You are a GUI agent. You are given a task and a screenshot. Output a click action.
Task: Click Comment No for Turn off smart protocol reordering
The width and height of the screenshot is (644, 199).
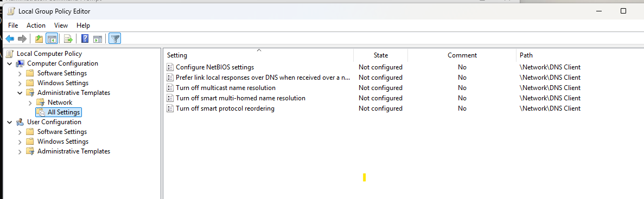pos(462,109)
